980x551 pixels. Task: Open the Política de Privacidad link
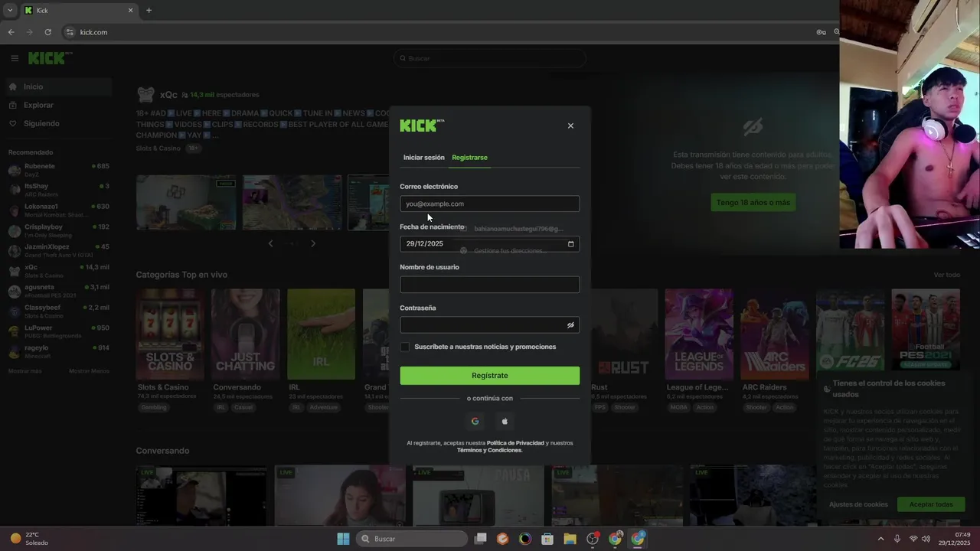pyautogui.click(x=515, y=443)
